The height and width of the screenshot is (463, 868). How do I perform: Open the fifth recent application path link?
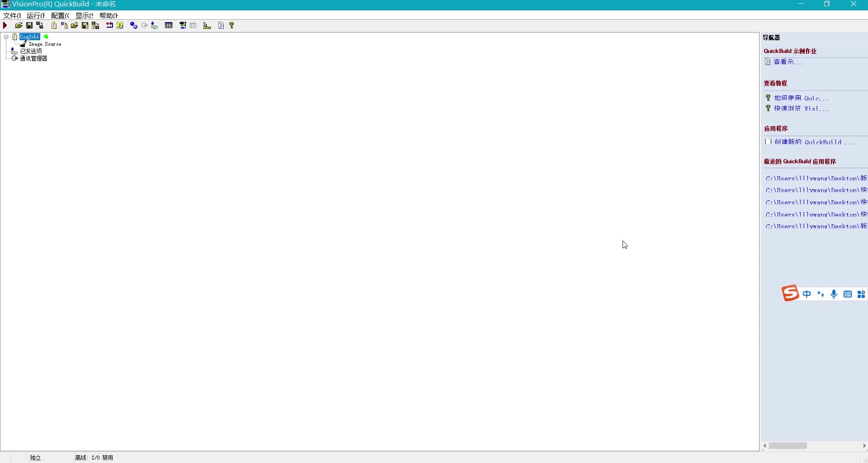[x=816, y=227]
